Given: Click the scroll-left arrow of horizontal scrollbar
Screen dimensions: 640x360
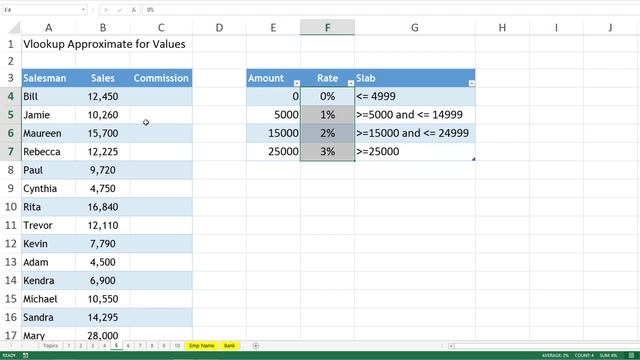Looking at the screenshot, I should tap(451, 346).
